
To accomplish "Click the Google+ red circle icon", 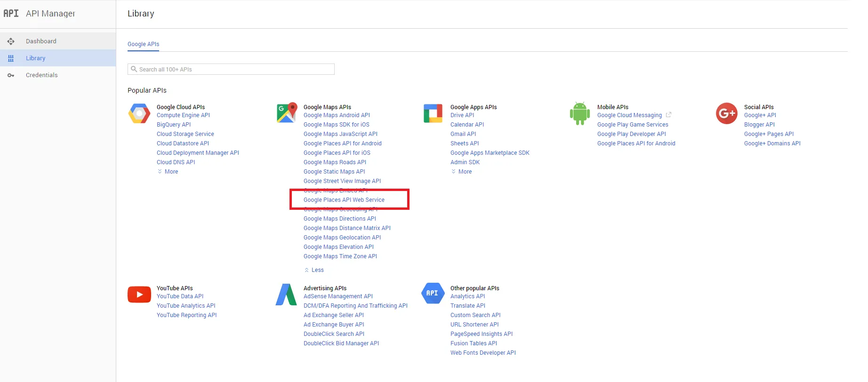I will pos(727,113).
